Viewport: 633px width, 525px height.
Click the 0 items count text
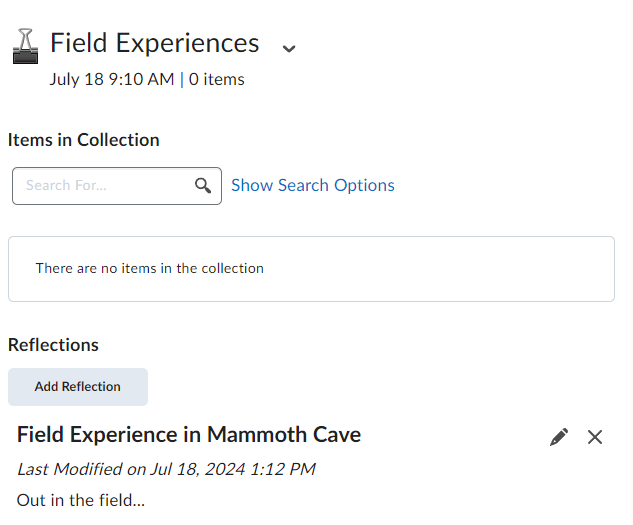click(217, 79)
